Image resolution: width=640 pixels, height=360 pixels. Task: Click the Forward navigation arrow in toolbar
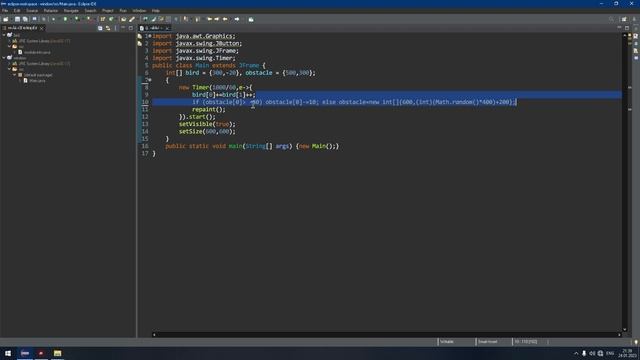[x=237, y=19]
